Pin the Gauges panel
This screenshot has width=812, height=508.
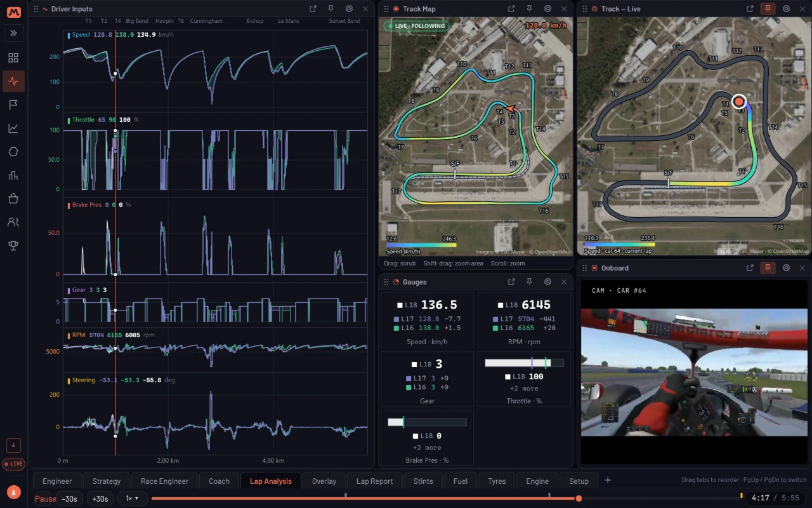point(529,282)
